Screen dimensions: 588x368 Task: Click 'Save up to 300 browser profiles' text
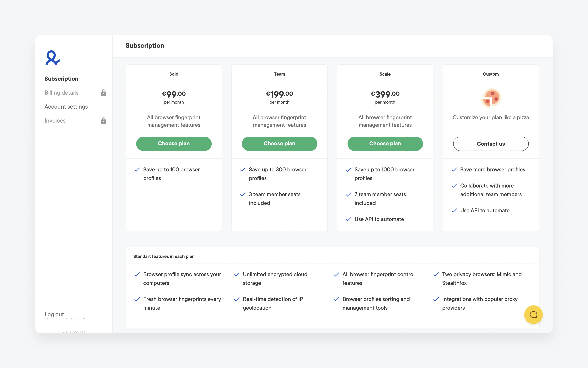(277, 174)
